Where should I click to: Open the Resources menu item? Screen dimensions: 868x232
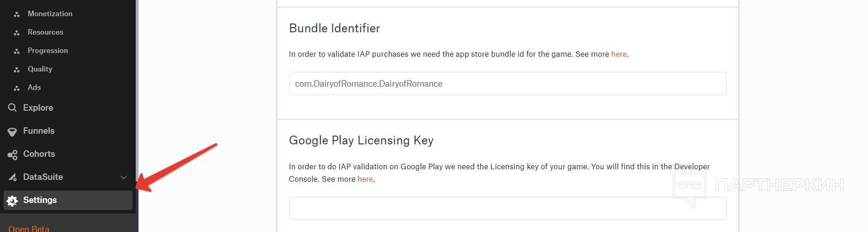(45, 32)
